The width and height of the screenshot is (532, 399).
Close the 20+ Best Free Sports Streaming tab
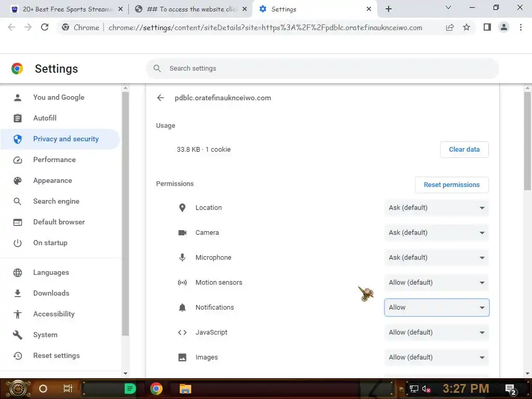(121, 9)
